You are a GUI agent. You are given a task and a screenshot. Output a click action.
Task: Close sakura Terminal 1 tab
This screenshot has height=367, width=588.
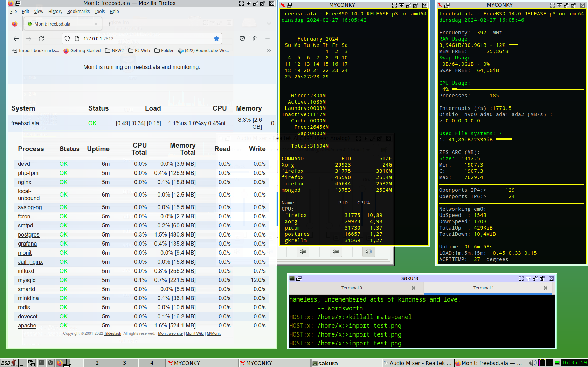(545, 288)
